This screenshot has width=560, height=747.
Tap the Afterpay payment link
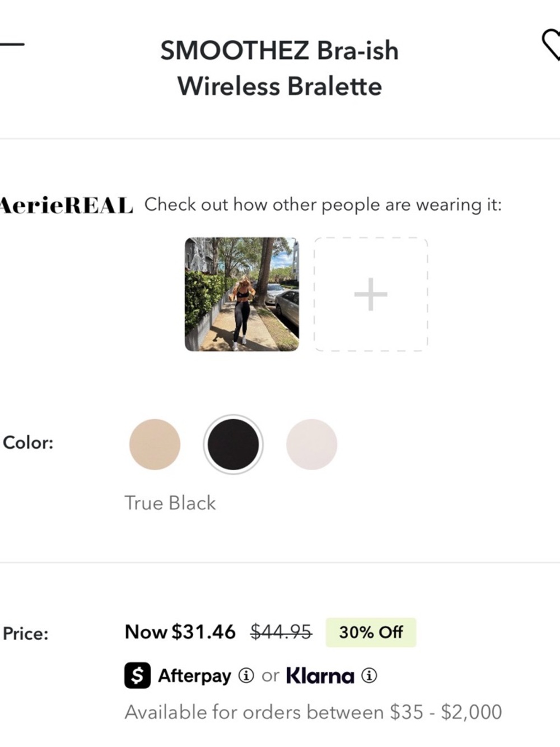[194, 676]
